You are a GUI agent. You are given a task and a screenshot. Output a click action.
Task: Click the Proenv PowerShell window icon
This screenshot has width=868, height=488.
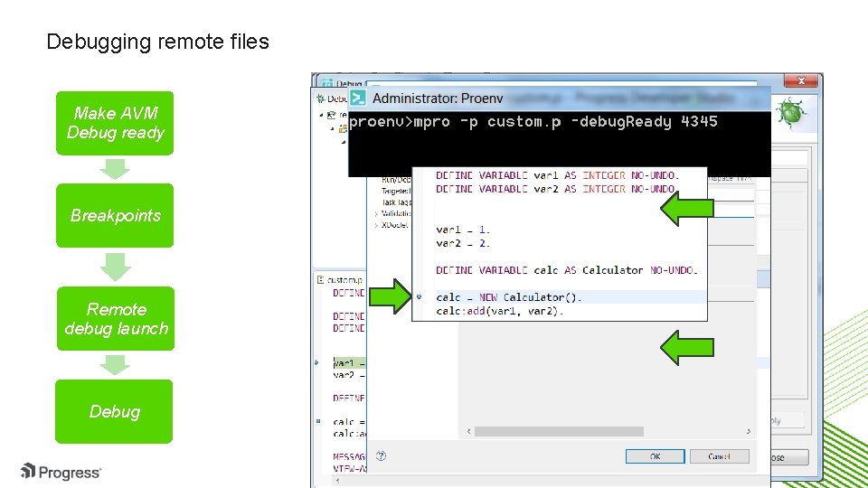[x=358, y=98]
